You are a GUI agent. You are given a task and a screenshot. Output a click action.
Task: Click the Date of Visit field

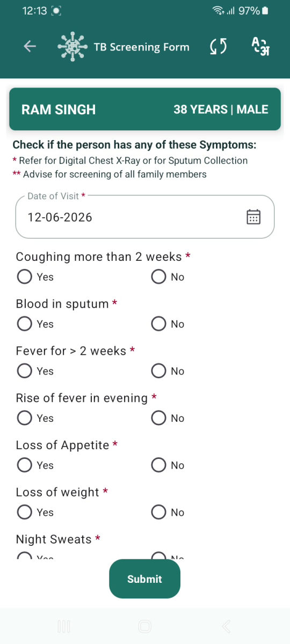pyautogui.click(x=145, y=217)
